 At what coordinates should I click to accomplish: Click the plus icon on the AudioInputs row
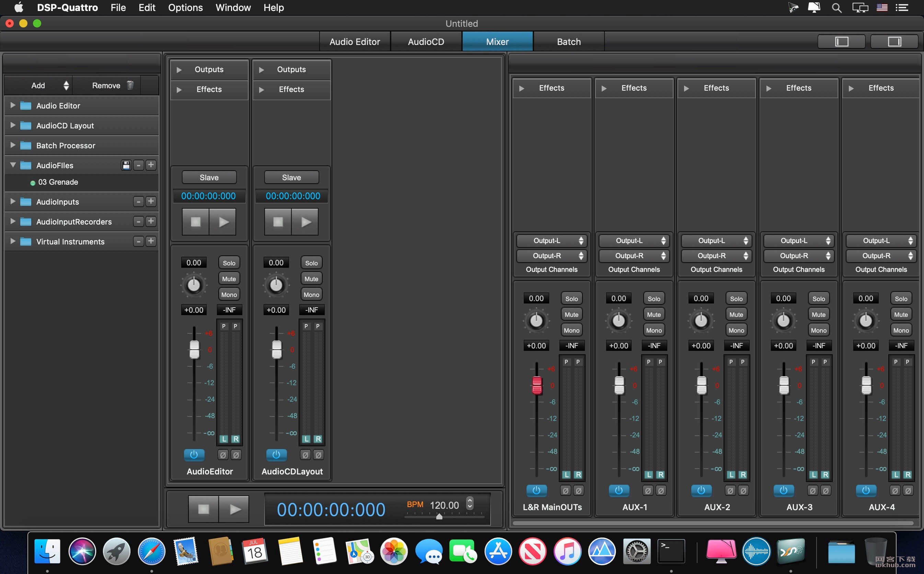click(151, 202)
